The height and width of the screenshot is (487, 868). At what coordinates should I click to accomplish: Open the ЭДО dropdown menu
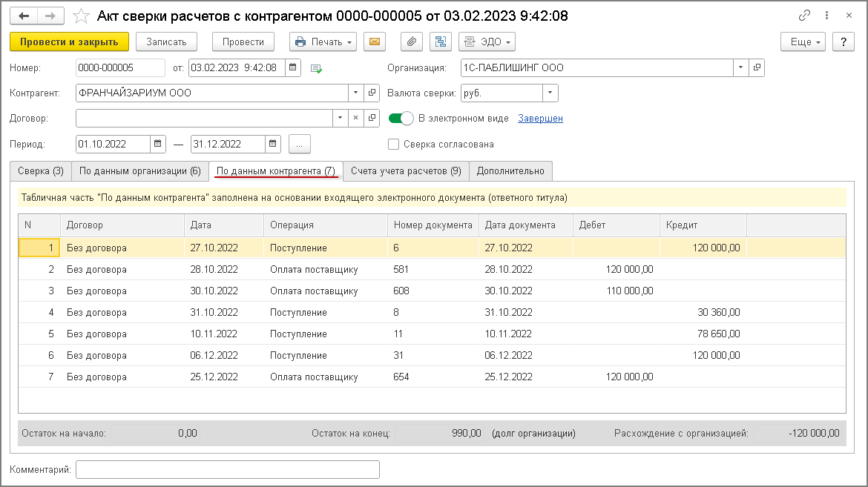(x=487, y=42)
